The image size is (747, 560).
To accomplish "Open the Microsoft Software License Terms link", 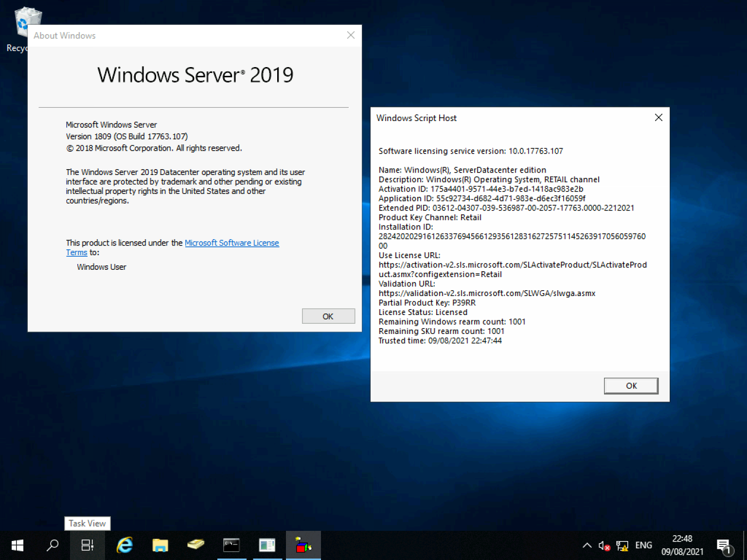I will (232, 243).
